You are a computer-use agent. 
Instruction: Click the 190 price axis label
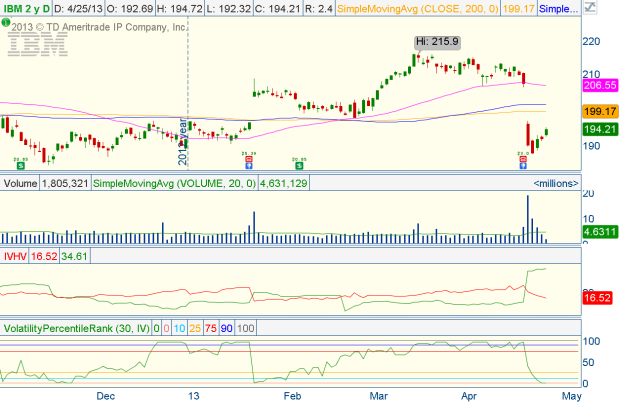[591, 146]
